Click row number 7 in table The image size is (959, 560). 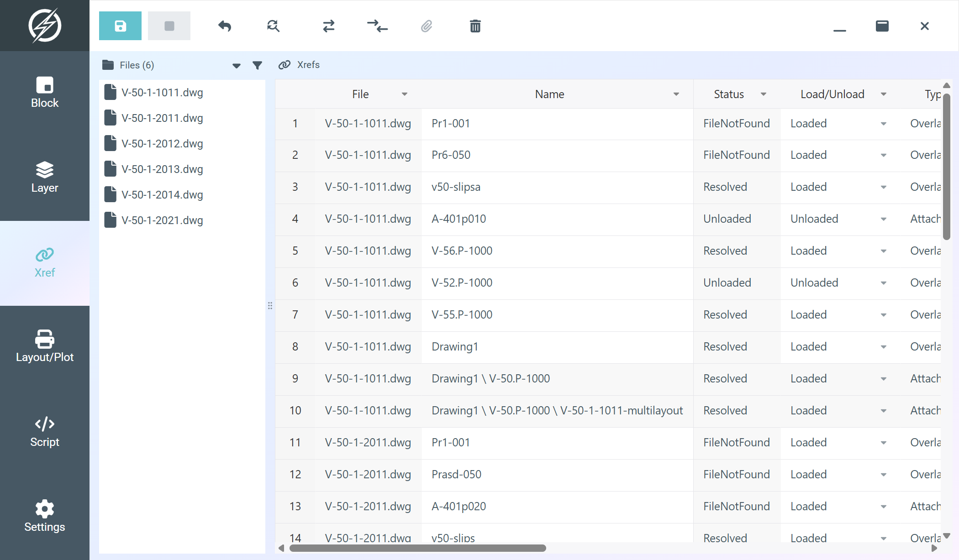[295, 315]
